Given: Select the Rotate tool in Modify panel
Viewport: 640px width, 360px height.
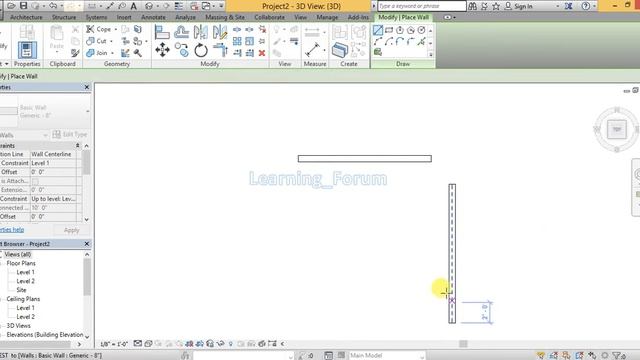Looking at the screenshot, I should (201, 51).
